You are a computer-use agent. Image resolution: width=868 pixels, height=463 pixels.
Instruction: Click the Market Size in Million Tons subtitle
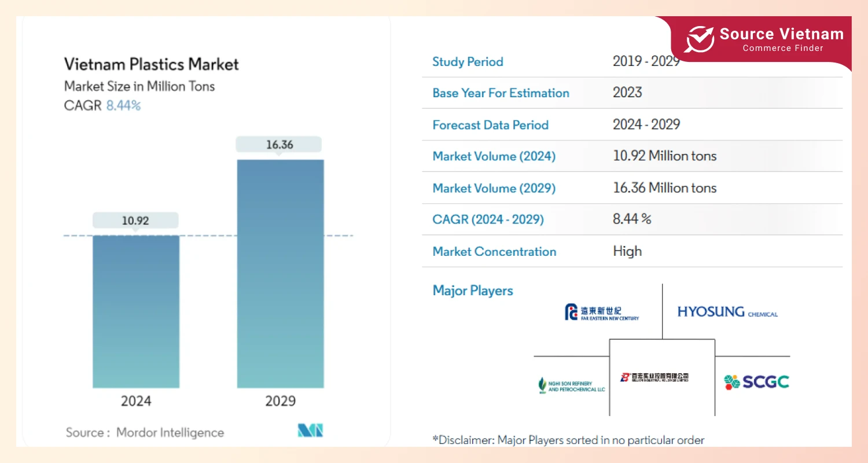coord(139,86)
